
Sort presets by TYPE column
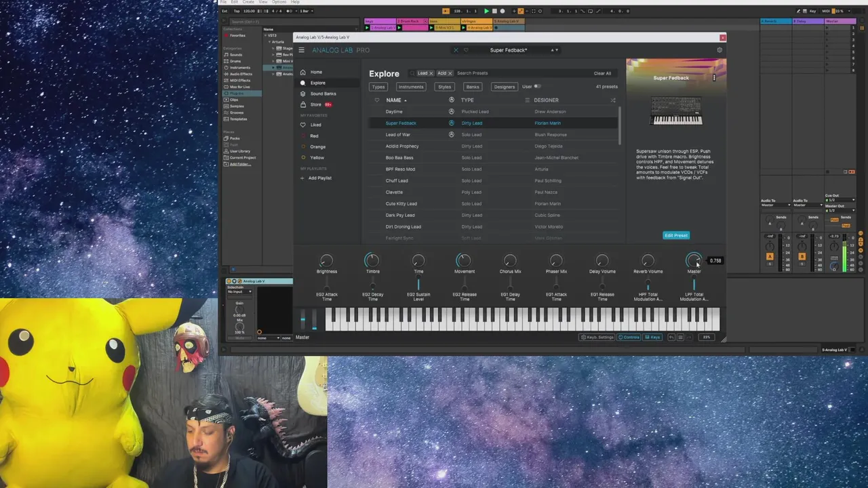coord(467,100)
